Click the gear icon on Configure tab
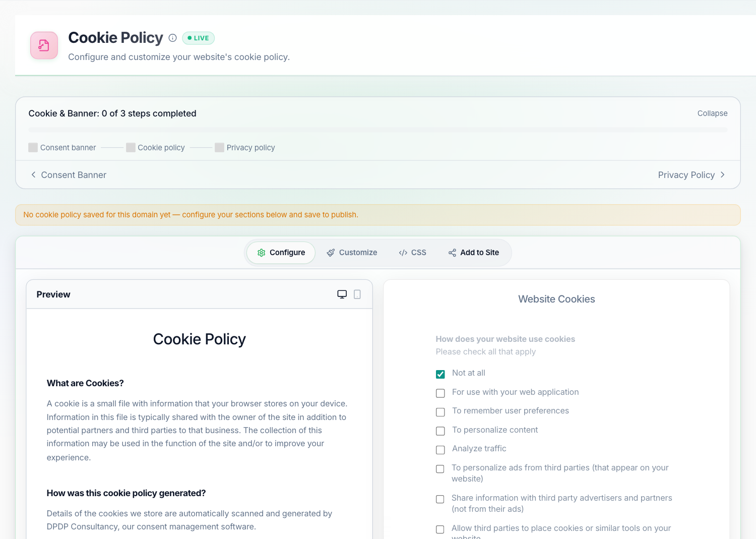756x539 pixels. pos(261,253)
